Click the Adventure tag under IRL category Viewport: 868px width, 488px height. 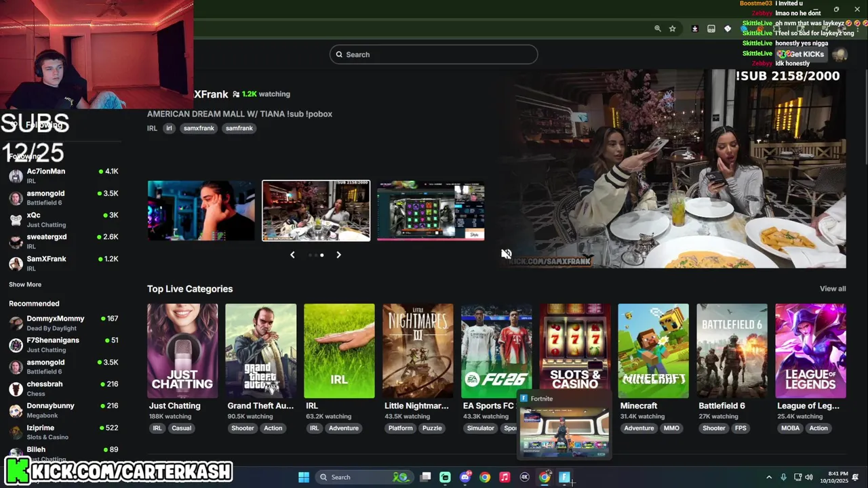point(344,428)
